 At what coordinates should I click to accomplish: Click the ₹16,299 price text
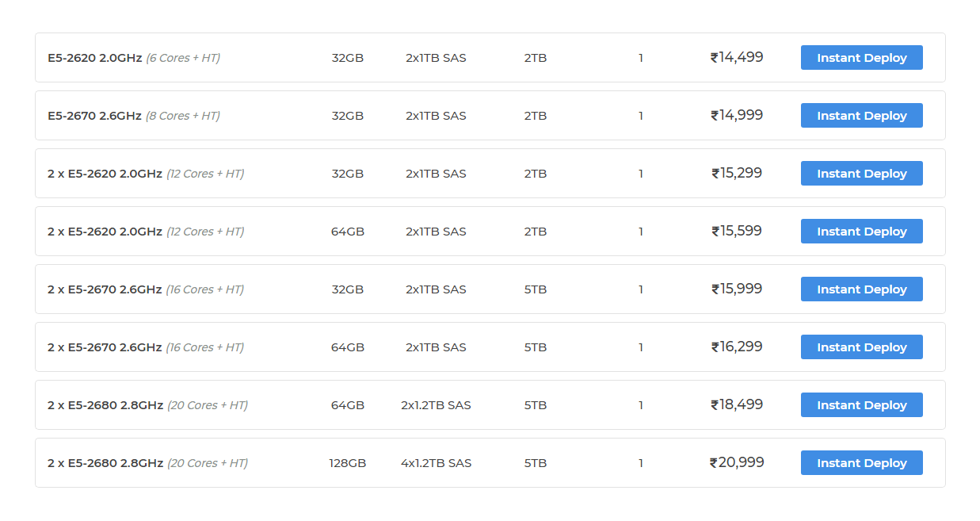coord(737,347)
